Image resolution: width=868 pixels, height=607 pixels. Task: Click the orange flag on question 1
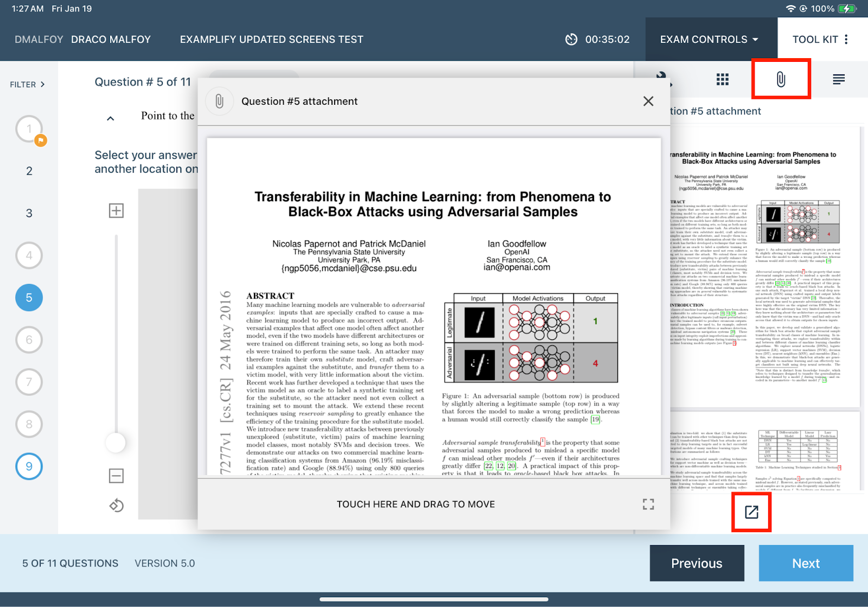(41, 141)
